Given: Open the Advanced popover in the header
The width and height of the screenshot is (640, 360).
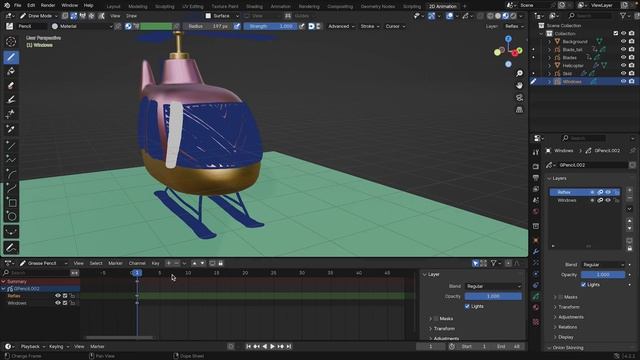Looking at the screenshot, I should 341,26.
